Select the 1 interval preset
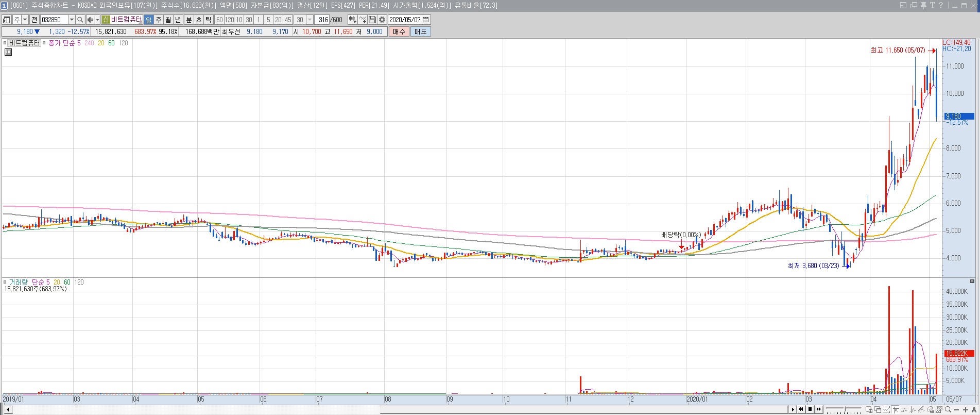Image resolution: width=980 pixels, height=415 pixels. click(x=259, y=20)
